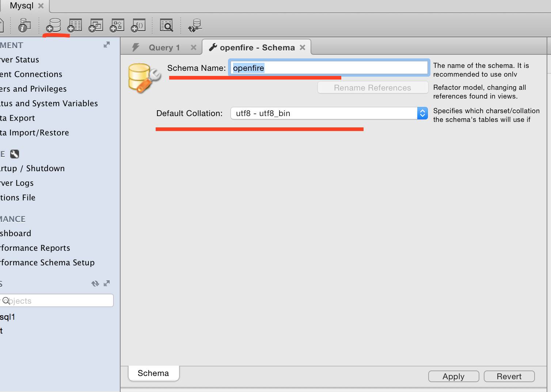551x392 pixels.
Task: Close the Mysql connection tab
Action: [x=41, y=5]
